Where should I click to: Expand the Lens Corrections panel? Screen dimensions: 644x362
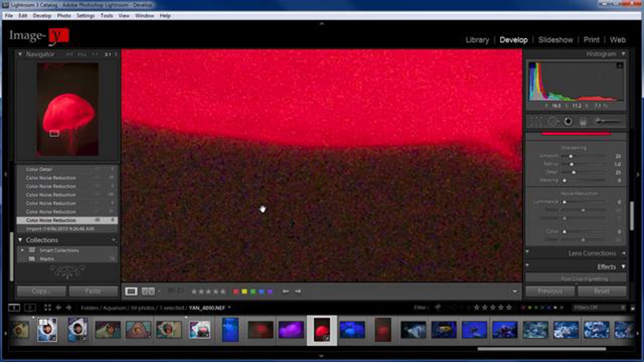click(624, 253)
